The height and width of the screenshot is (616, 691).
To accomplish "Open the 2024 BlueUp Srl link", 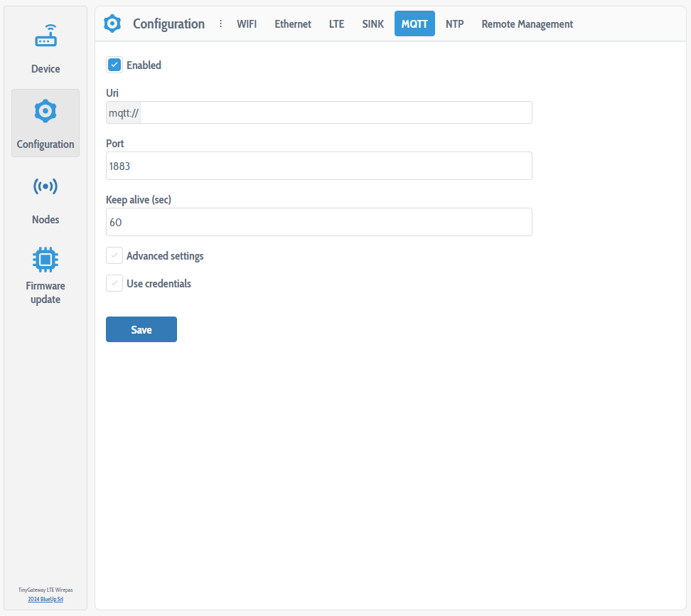I will [45, 599].
